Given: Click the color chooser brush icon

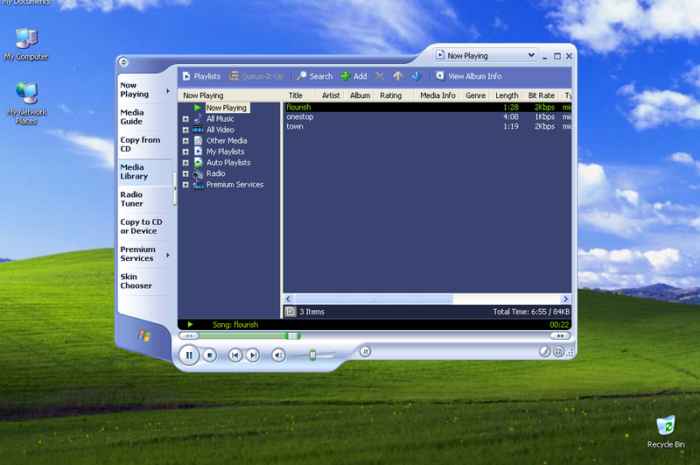Looking at the screenshot, I should coord(545,352).
